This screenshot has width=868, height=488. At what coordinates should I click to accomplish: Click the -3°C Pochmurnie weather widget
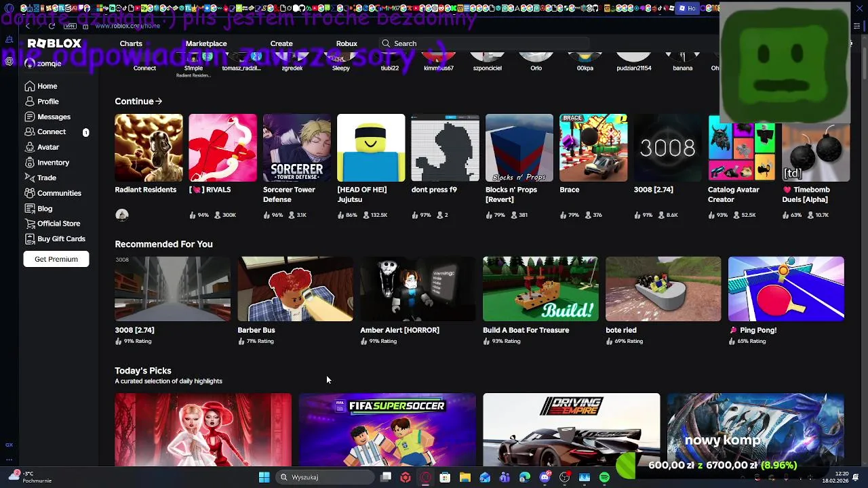[31, 477]
